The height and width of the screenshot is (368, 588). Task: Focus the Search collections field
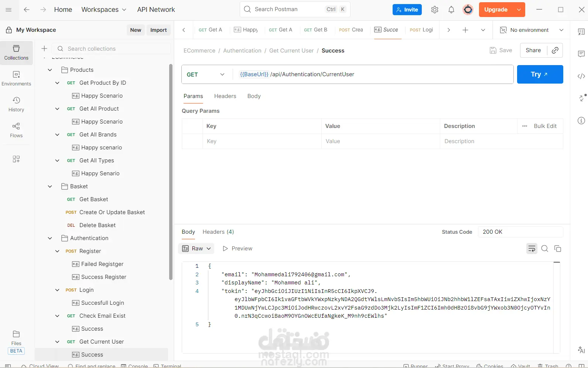112,48
